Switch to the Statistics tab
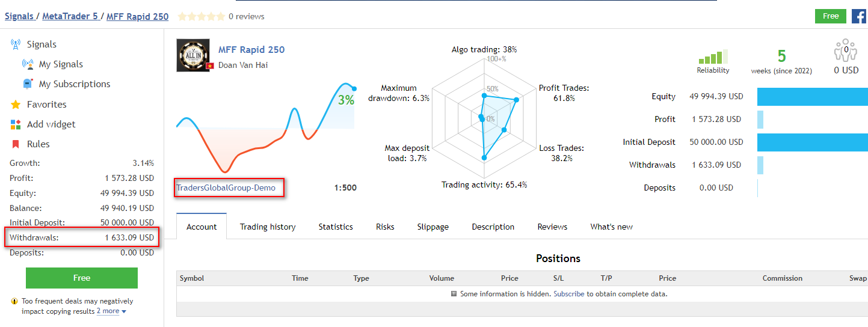 point(336,227)
